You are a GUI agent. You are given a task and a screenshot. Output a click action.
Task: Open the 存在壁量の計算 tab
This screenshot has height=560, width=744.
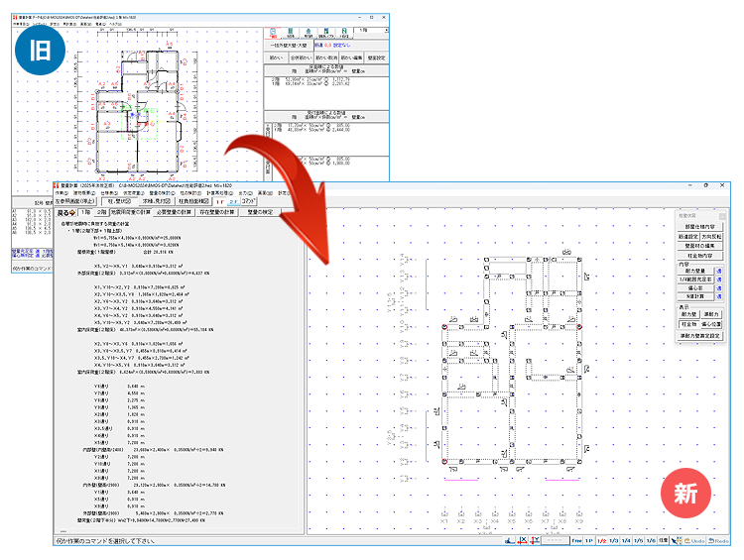(214, 212)
